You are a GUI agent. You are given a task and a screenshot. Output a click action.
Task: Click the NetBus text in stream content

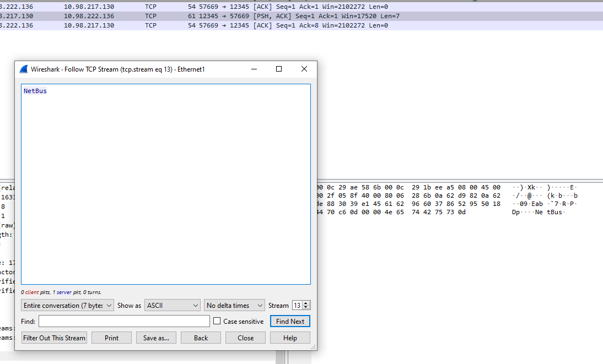(x=35, y=91)
